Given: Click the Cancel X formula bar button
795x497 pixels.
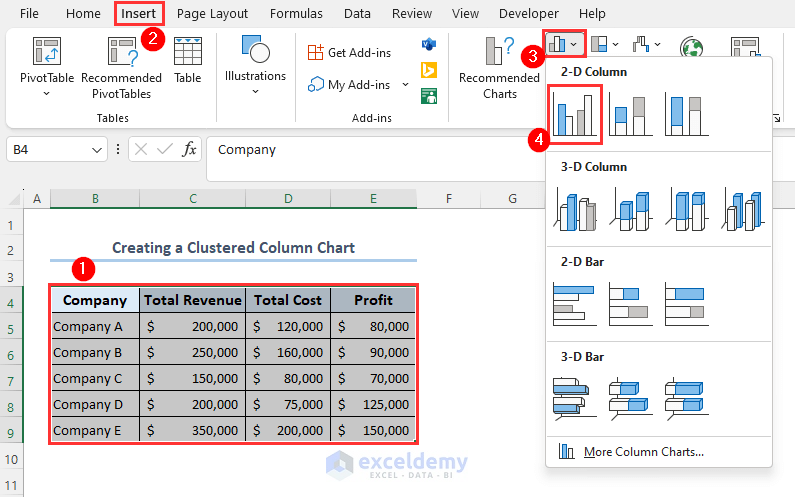Looking at the screenshot, I should tap(141, 150).
